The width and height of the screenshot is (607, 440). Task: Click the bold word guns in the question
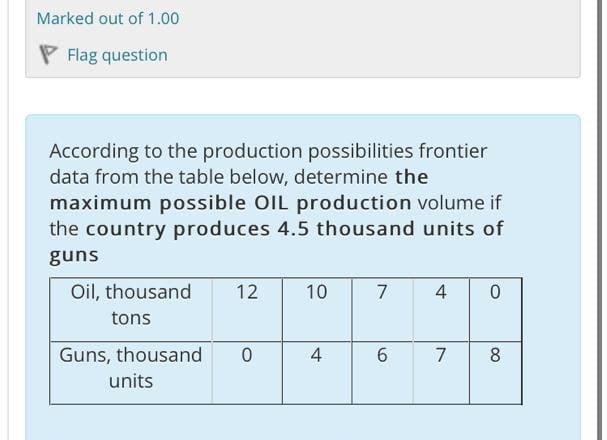coord(74,255)
